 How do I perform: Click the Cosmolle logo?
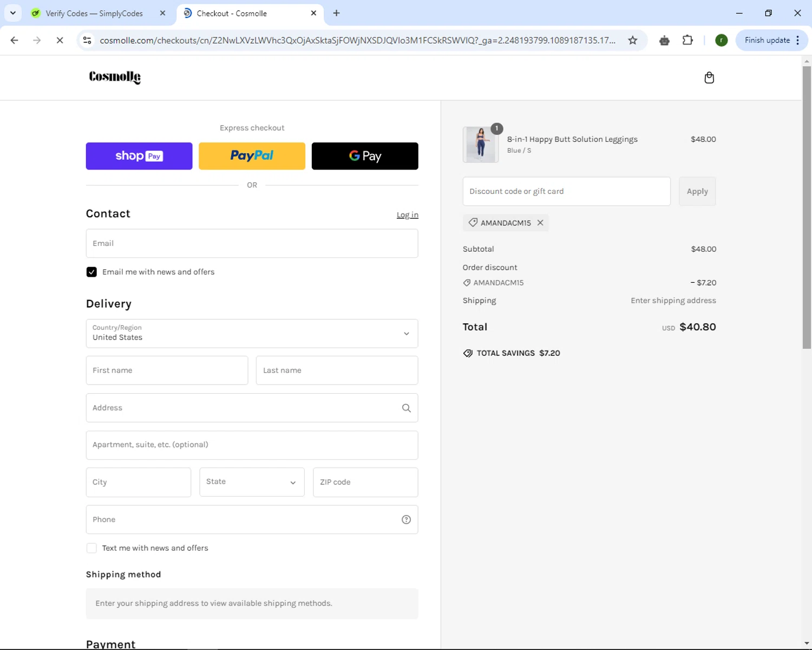pyautogui.click(x=115, y=77)
